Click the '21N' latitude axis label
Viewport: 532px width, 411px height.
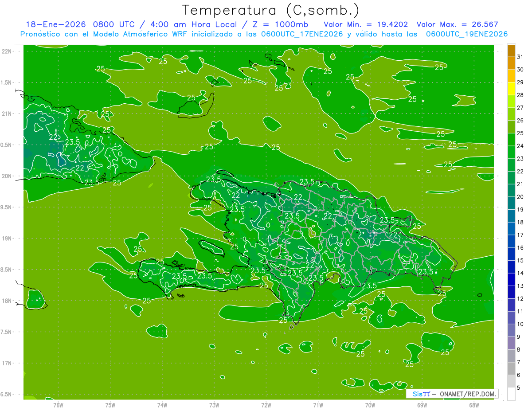(7, 114)
